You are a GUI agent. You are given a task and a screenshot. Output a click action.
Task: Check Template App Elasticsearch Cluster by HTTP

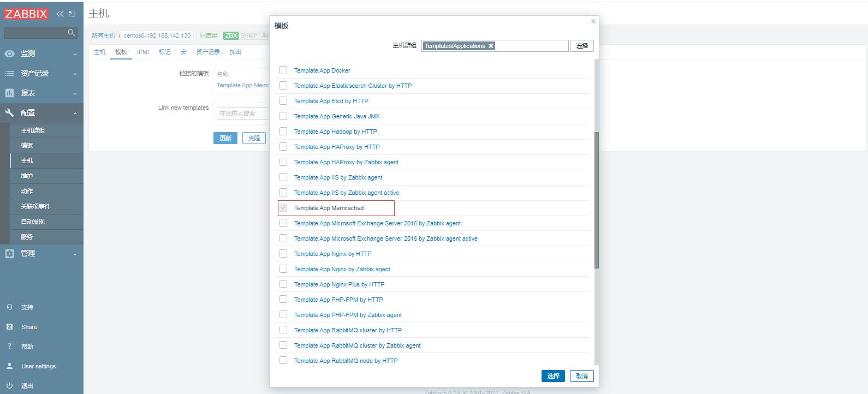tap(283, 85)
